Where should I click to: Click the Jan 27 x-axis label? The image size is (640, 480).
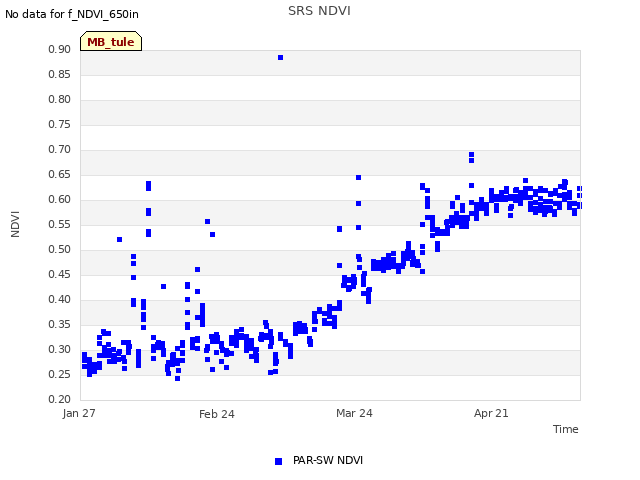pos(79,413)
